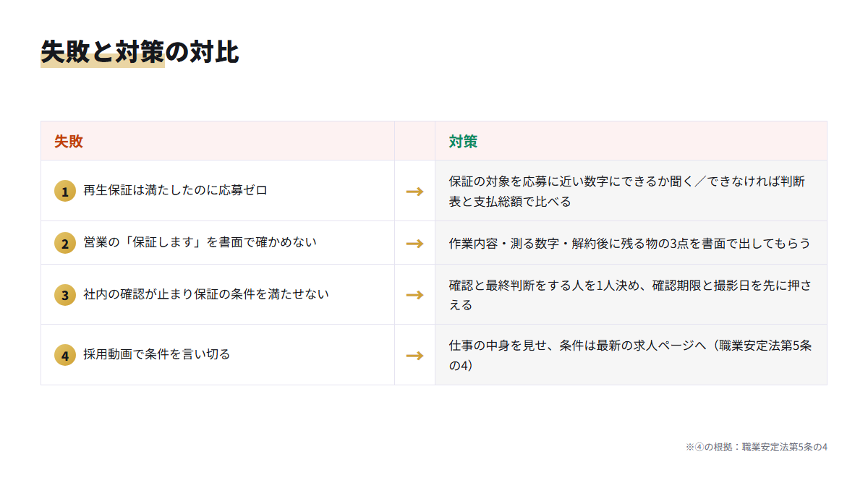Click the cell starting 保証の対象を応募に近い数字に

point(631,191)
